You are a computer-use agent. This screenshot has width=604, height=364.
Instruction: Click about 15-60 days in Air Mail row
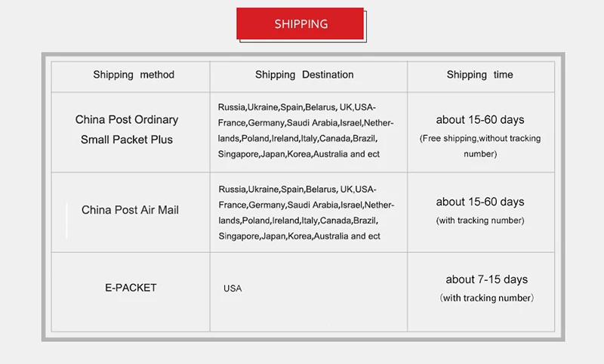click(x=479, y=202)
